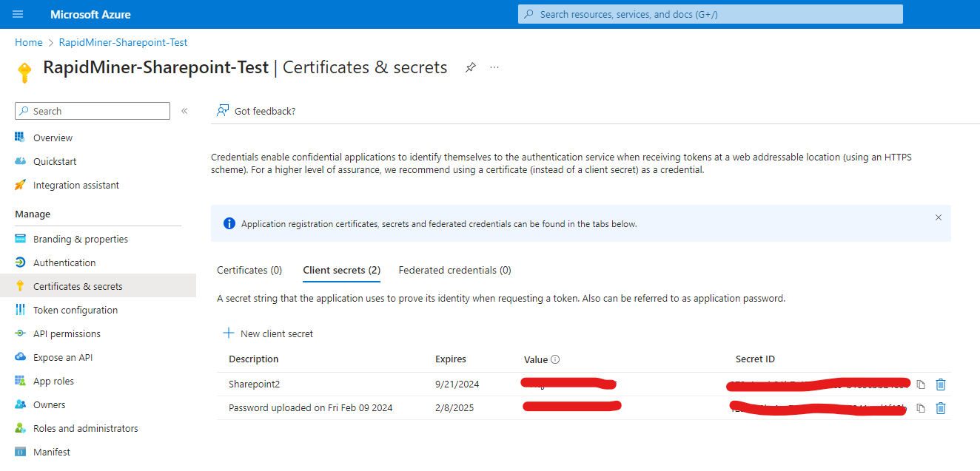Image resolution: width=980 pixels, height=471 pixels.
Task: Open the Azure portal hamburger menu
Action: (18, 15)
